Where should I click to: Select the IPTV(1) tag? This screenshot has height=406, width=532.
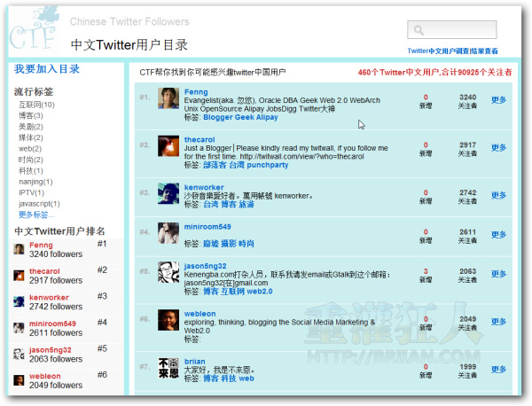[x=32, y=192]
